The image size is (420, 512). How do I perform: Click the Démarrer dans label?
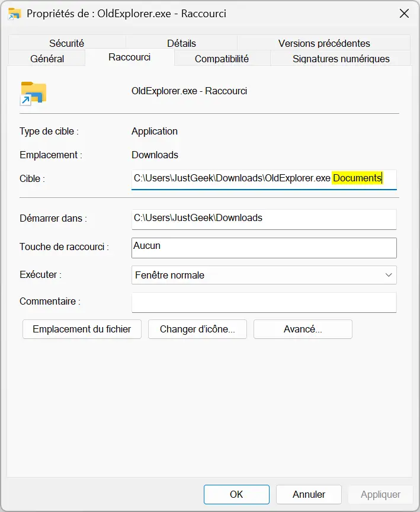pos(53,218)
